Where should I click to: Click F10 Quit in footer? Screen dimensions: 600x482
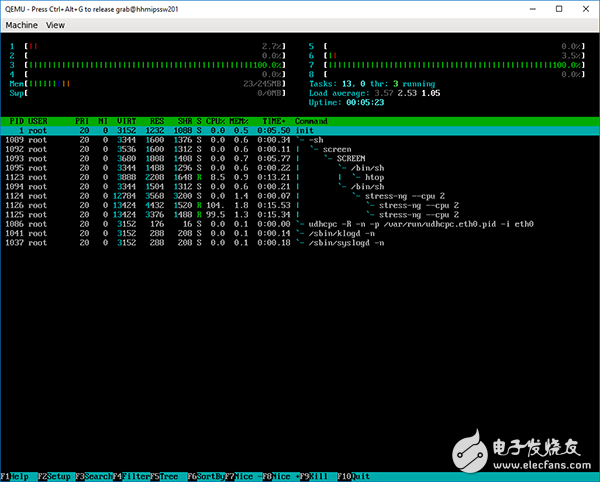(x=354, y=476)
